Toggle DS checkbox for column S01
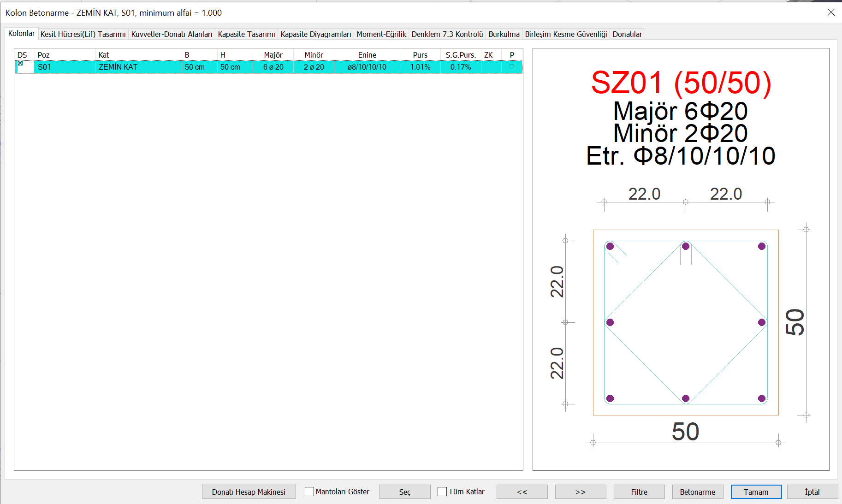Viewport: 842px width, 504px height. (x=20, y=64)
